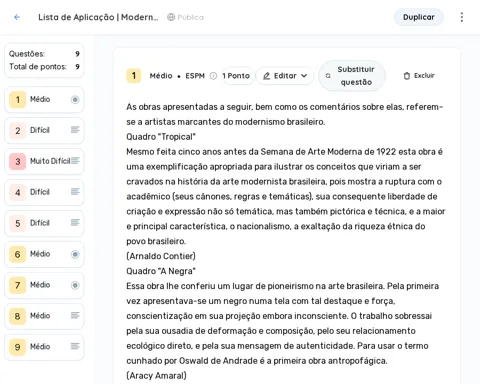The width and height of the screenshot is (480, 384).
Task: Open question 9 Médio in sidebar
Action: (44, 347)
